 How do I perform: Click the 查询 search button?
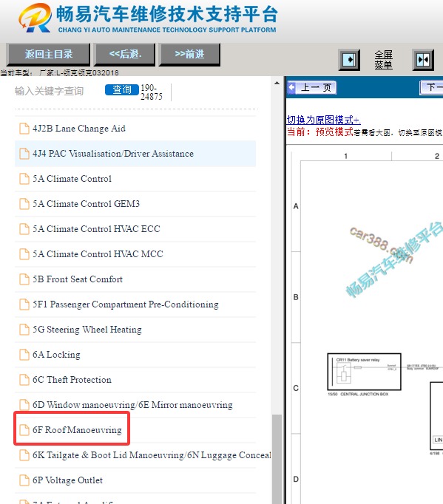pyautogui.click(x=121, y=89)
